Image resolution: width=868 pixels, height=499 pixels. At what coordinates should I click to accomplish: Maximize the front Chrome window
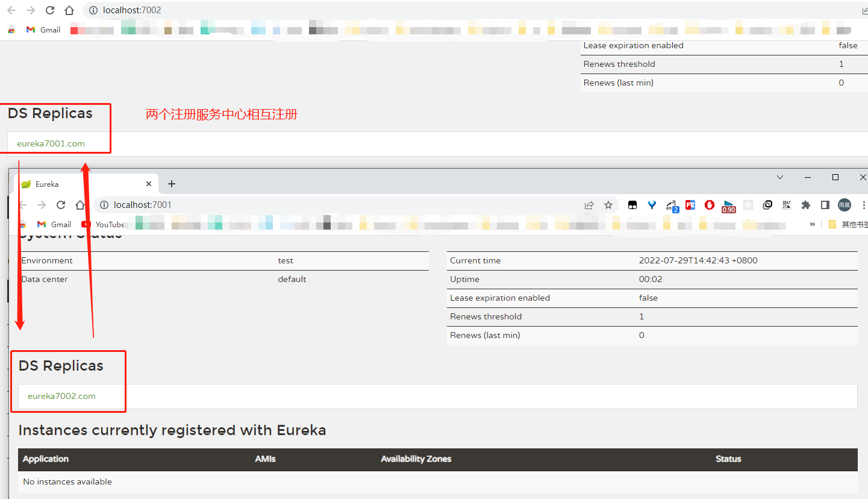pos(835,177)
